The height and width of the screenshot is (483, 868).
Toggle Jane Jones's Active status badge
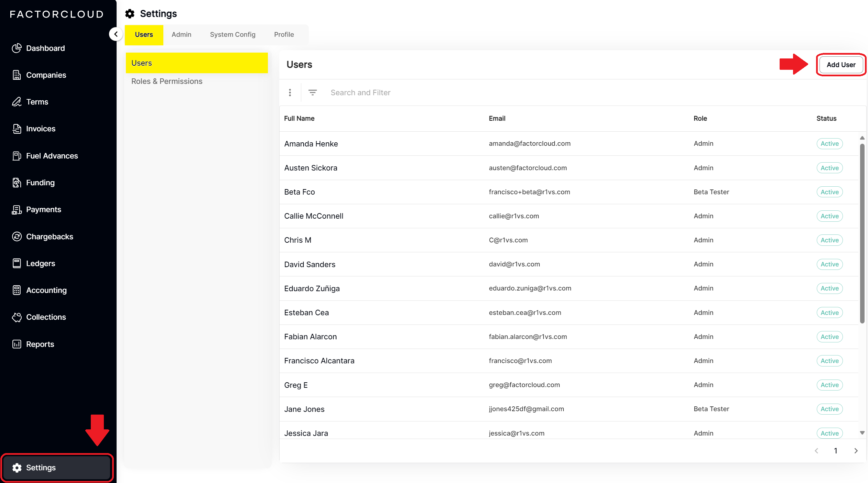pos(829,409)
